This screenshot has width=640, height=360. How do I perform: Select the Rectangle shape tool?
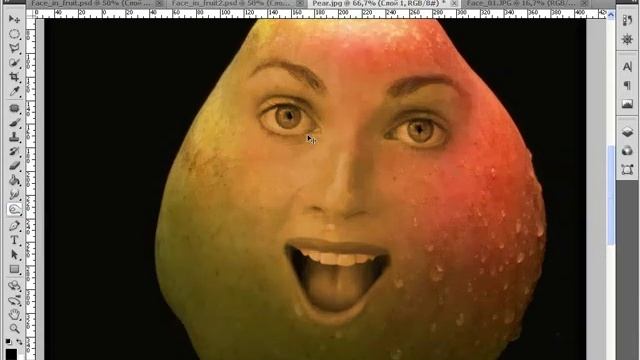[14, 269]
